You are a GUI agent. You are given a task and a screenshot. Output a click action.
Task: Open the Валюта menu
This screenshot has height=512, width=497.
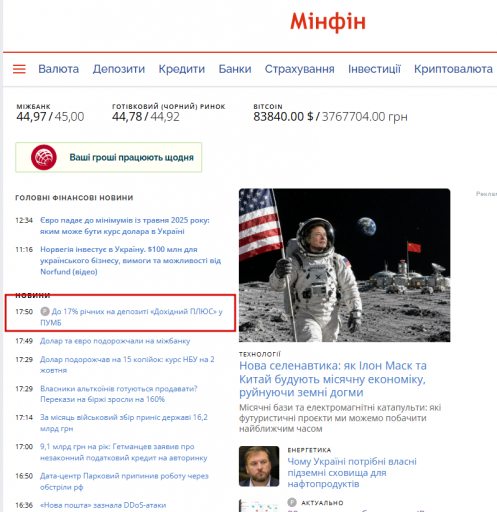(59, 69)
